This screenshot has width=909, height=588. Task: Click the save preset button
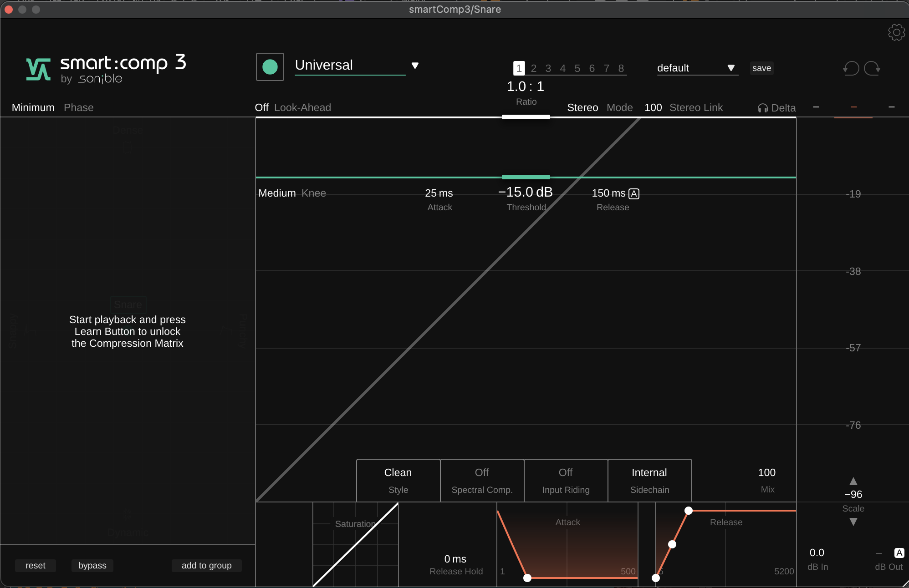tap(761, 68)
